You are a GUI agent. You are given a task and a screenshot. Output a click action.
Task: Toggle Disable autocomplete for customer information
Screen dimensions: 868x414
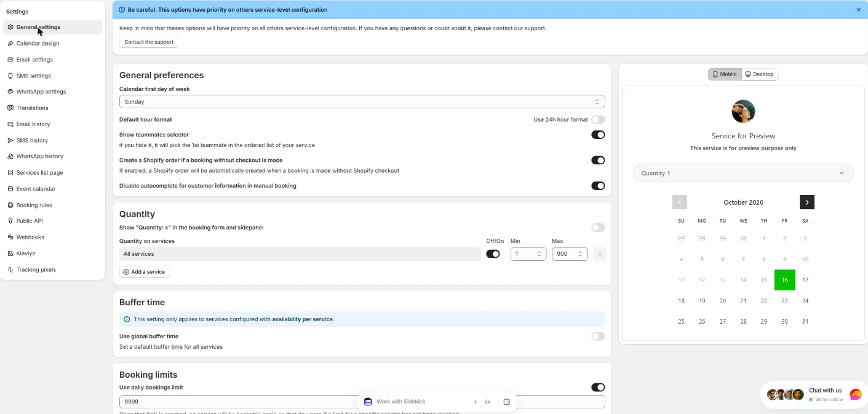click(598, 186)
